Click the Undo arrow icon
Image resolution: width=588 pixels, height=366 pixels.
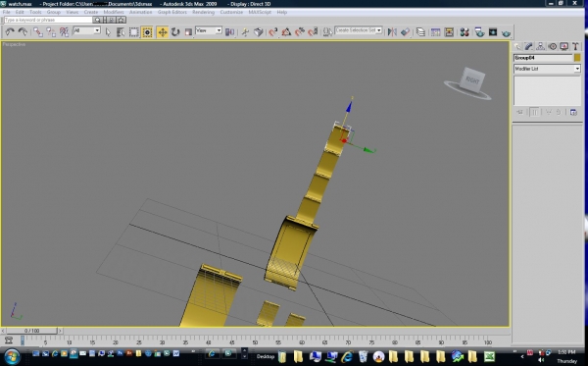(10, 32)
